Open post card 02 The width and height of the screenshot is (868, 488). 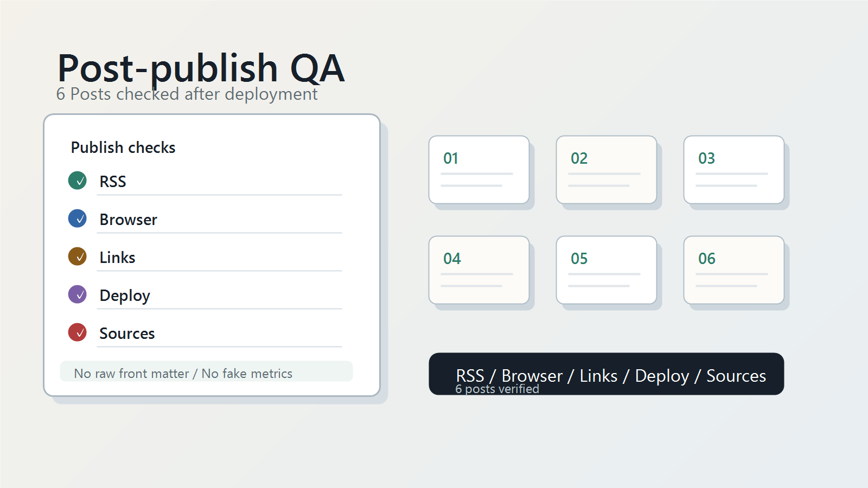pos(607,170)
